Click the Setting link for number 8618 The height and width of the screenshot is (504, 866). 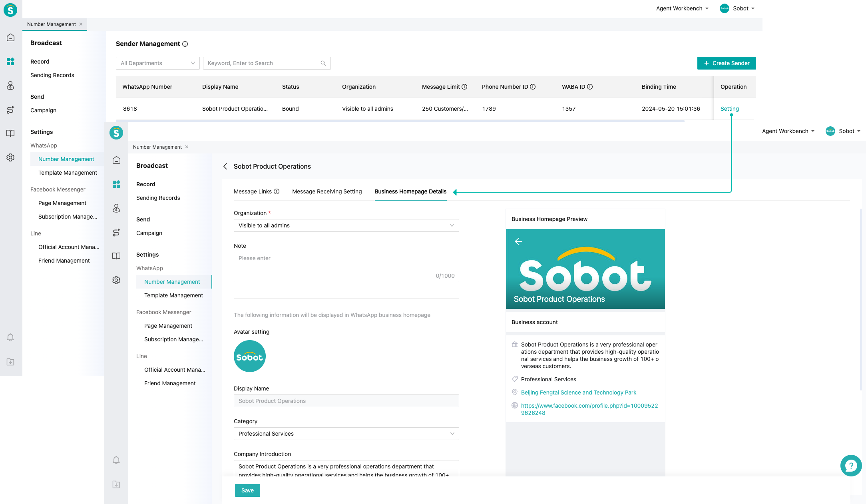point(730,109)
